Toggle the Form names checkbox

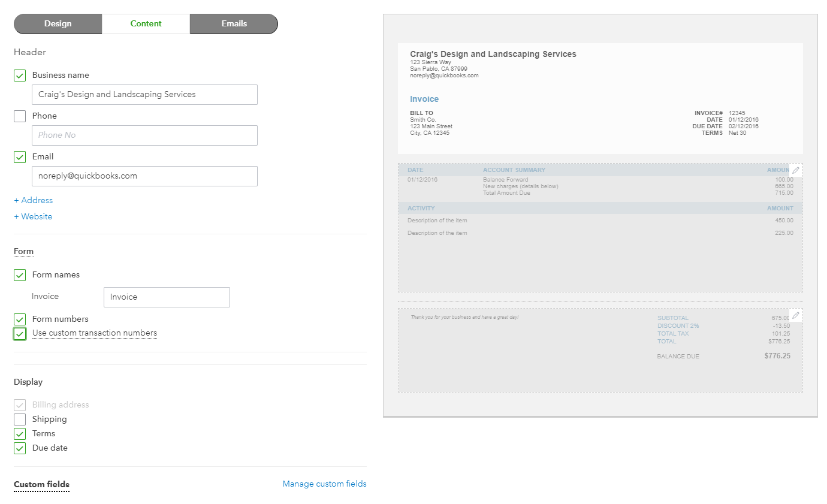pyautogui.click(x=20, y=275)
